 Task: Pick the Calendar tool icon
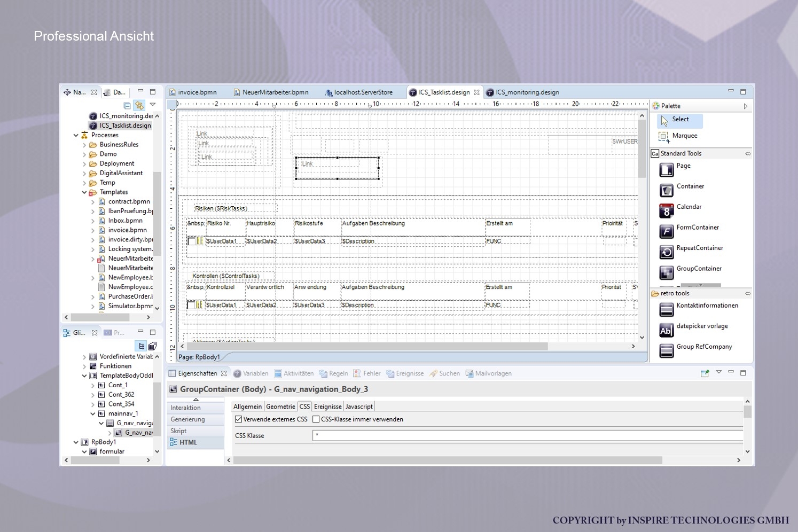coord(666,211)
